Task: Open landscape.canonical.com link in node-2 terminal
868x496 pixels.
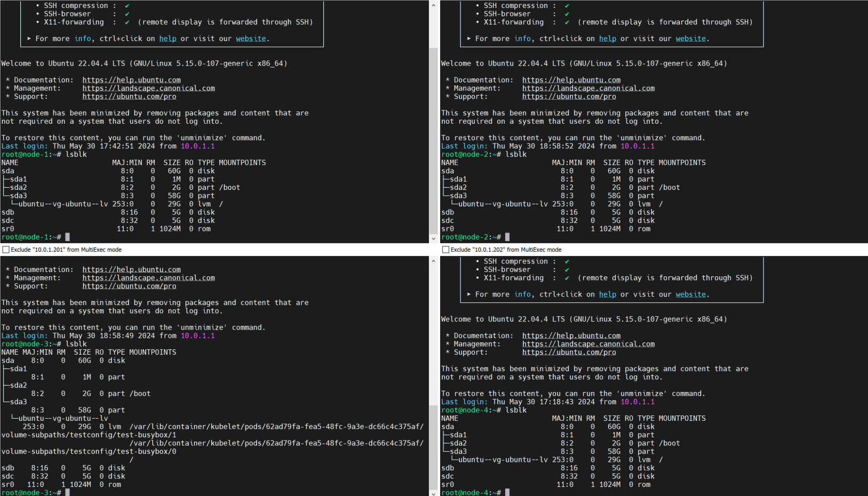Action: [x=588, y=89]
